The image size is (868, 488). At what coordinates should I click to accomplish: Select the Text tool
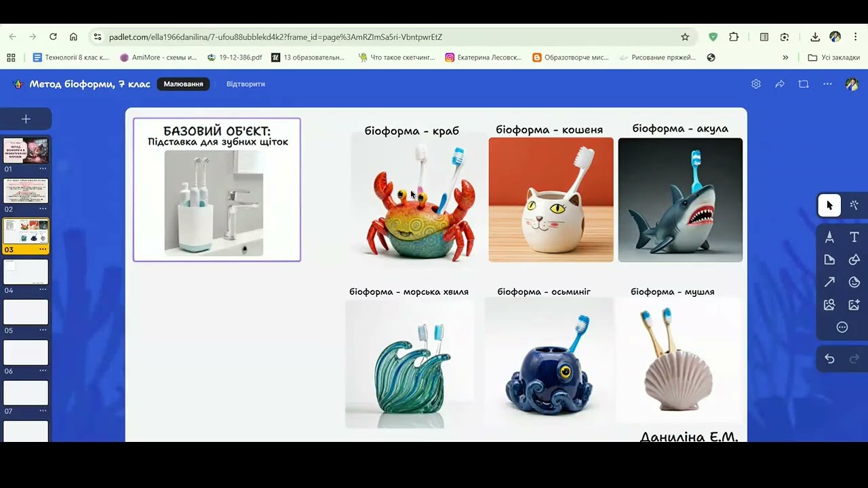pos(854,237)
